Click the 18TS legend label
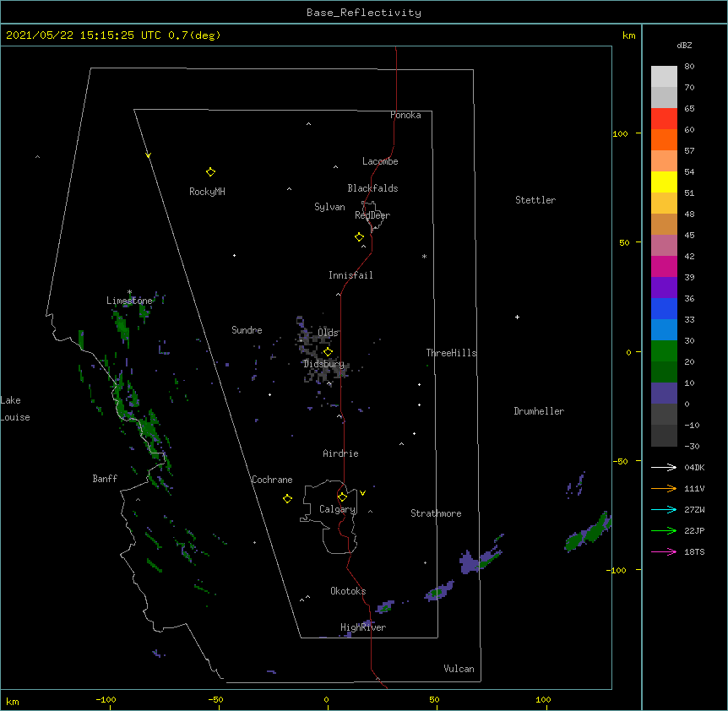The image size is (728, 711). pyautogui.click(x=694, y=551)
